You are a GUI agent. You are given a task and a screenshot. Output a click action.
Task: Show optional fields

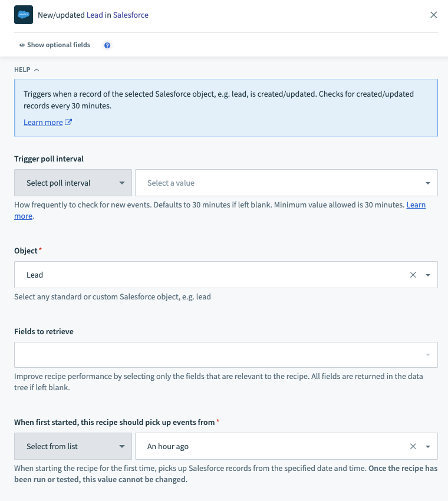click(54, 45)
